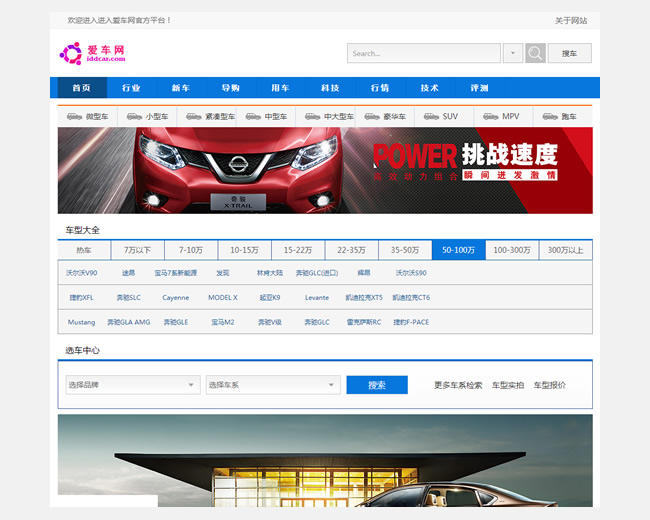Open the 更多车系检索 link

[x=458, y=385]
